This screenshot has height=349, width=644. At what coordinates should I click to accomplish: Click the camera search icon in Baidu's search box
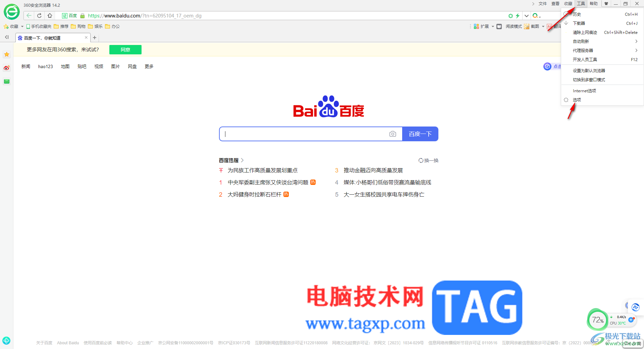(x=392, y=134)
